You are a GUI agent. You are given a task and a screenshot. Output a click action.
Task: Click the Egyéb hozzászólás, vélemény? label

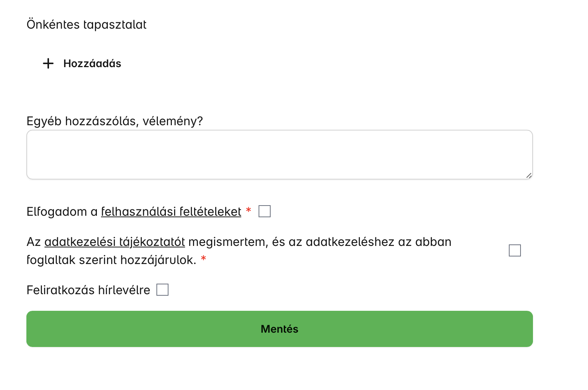click(x=115, y=121)
